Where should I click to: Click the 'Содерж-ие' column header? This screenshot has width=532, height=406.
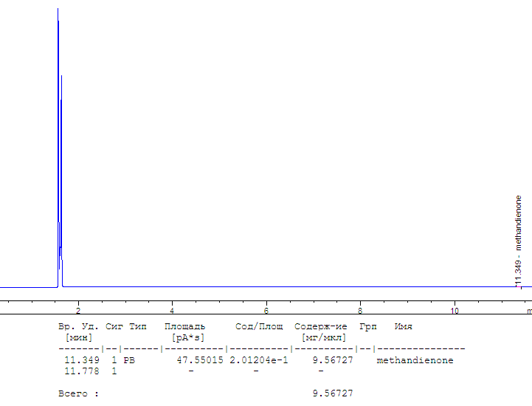(x=320, y=326)
